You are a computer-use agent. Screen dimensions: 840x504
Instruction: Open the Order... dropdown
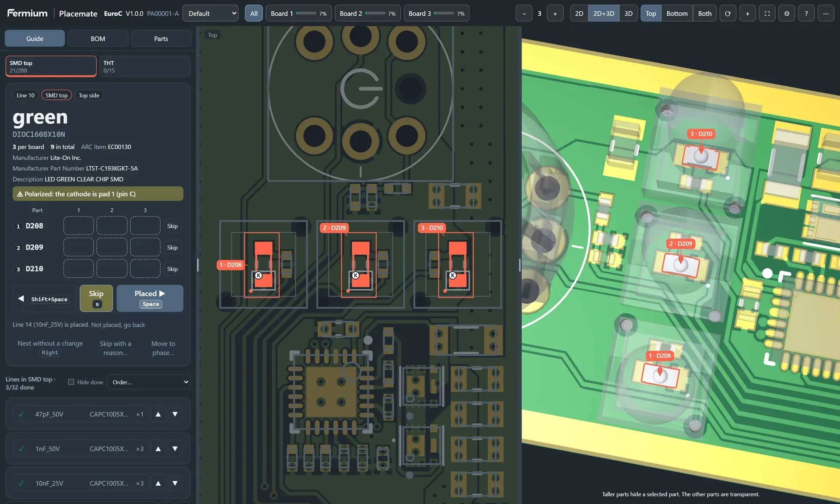click(148, 382)
